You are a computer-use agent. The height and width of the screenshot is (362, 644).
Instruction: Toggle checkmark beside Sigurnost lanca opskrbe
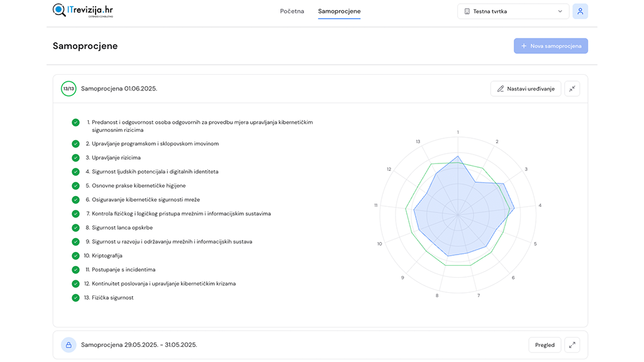75,227
